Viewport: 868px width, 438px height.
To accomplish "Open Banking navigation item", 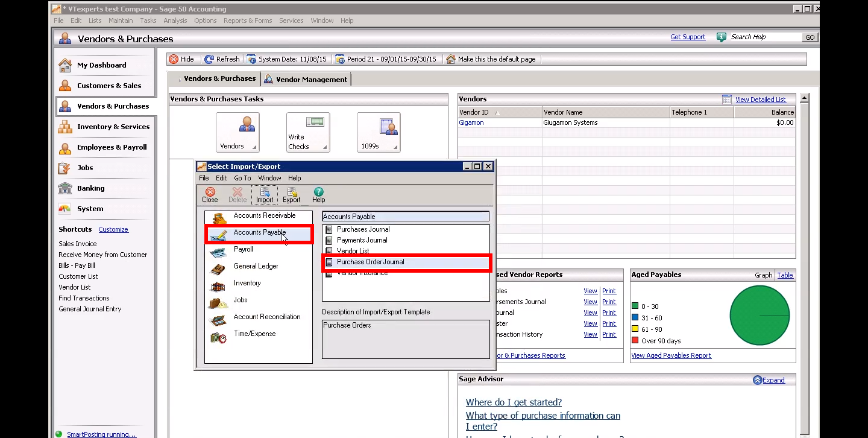I will coord(91,188).
